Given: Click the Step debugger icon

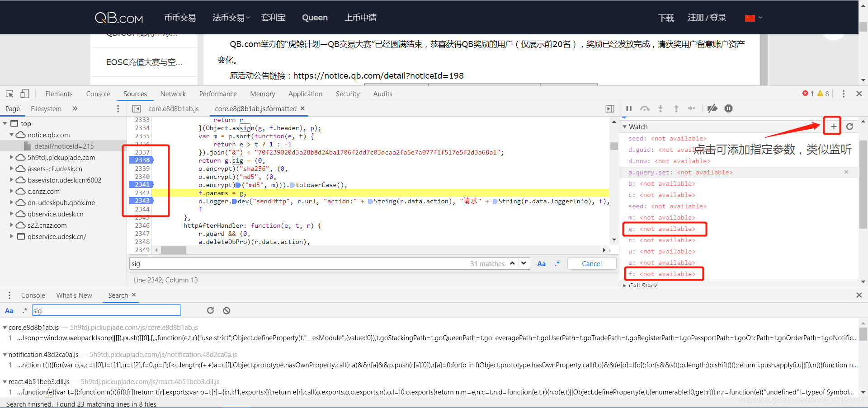Looking at the screenshot, I should 692,108.
